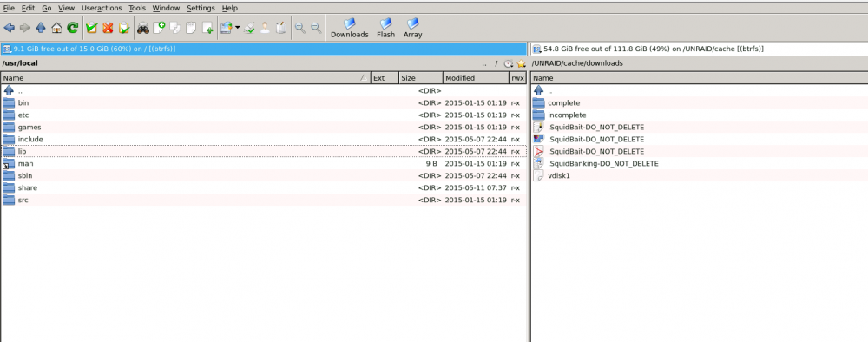
Task: Select the lib folder
Action: [264, 151]
